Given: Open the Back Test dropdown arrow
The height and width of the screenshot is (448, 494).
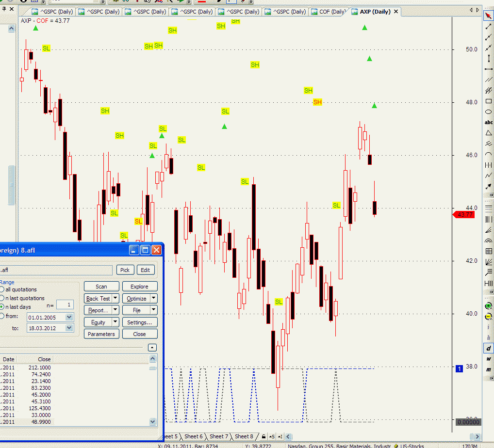Looking at the screenshot, I should click(x=115, y=298).
